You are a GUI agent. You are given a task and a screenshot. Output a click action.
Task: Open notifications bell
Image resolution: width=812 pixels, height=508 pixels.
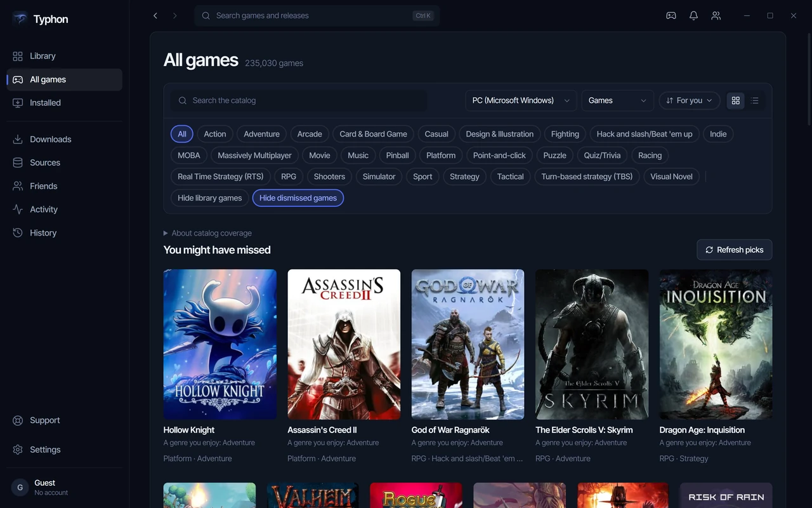693,15
